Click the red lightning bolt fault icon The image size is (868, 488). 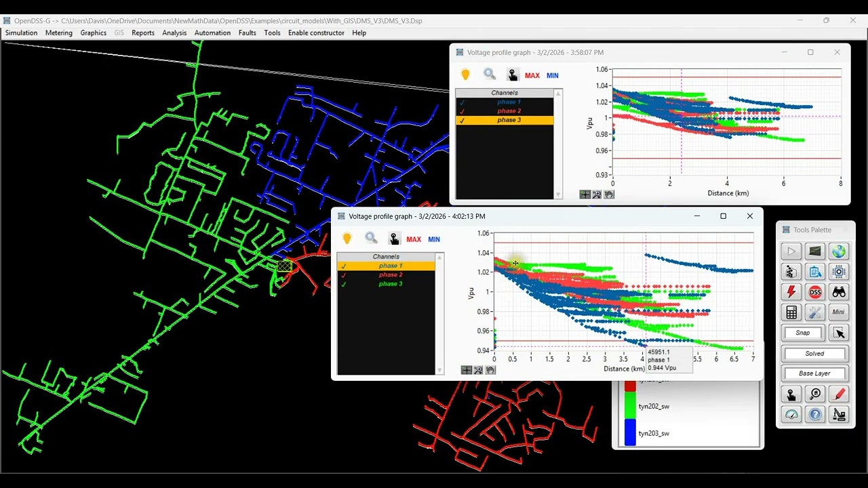coord(791,292)
